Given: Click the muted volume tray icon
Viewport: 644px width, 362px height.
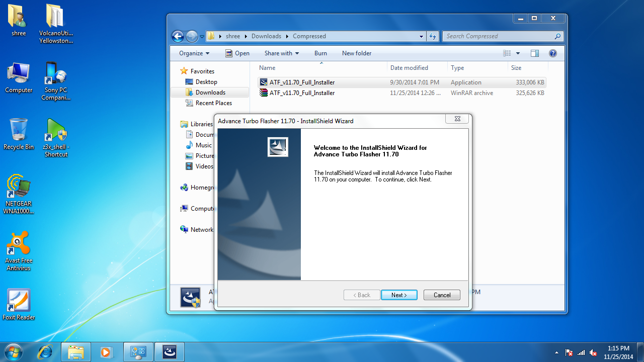Looking at the screenshot, I should click(x=593, y=352).
